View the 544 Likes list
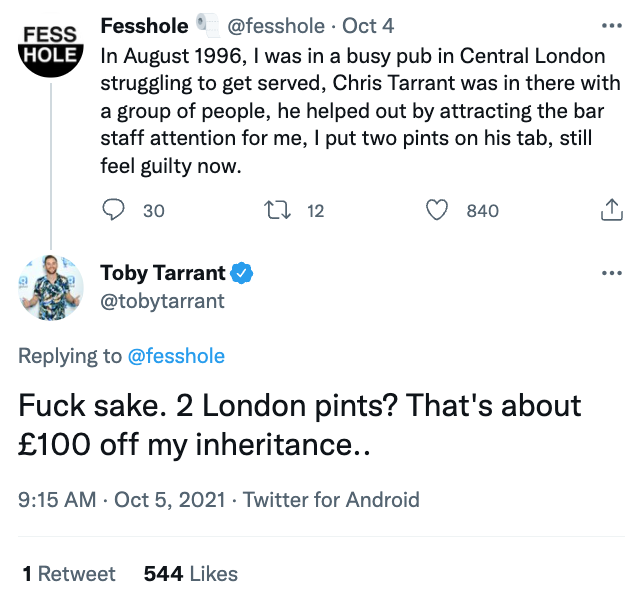The height and width of the screenshot is (603, 639). tap(190, 574)
